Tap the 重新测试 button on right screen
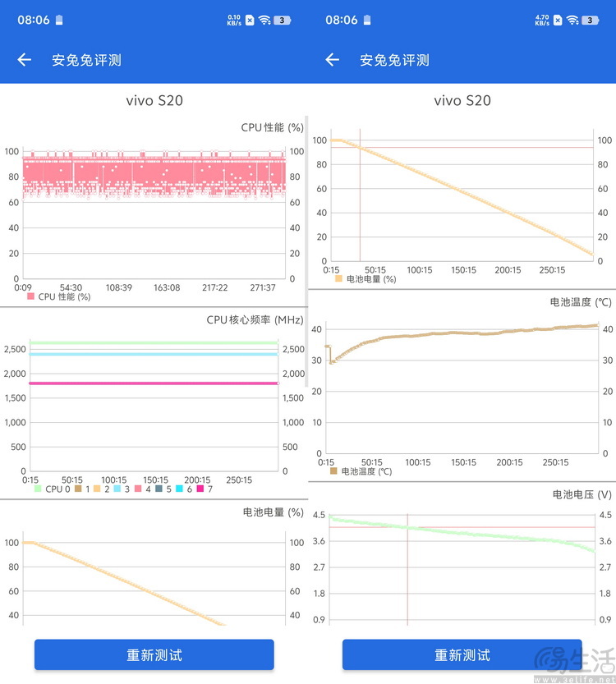The width and height of the screenshot is (616, 684). pyautogui.click(x=462, y=654)
